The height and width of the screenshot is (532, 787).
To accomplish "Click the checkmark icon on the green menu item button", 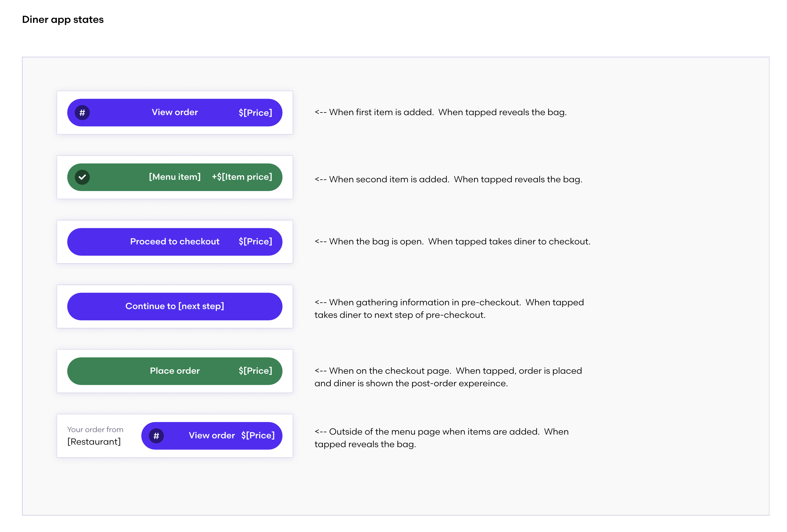I will point(82,177).
